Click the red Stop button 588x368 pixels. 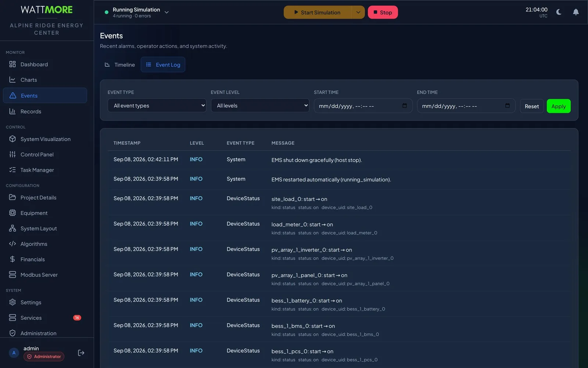(x=383, y=12)
